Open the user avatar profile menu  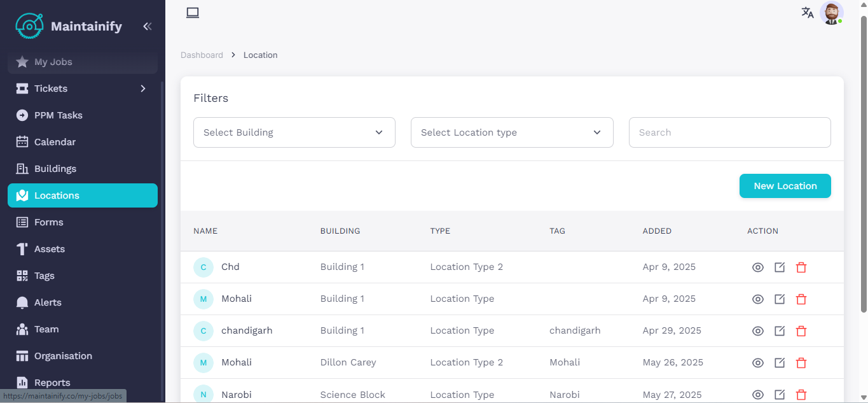(x=831, y=13)
